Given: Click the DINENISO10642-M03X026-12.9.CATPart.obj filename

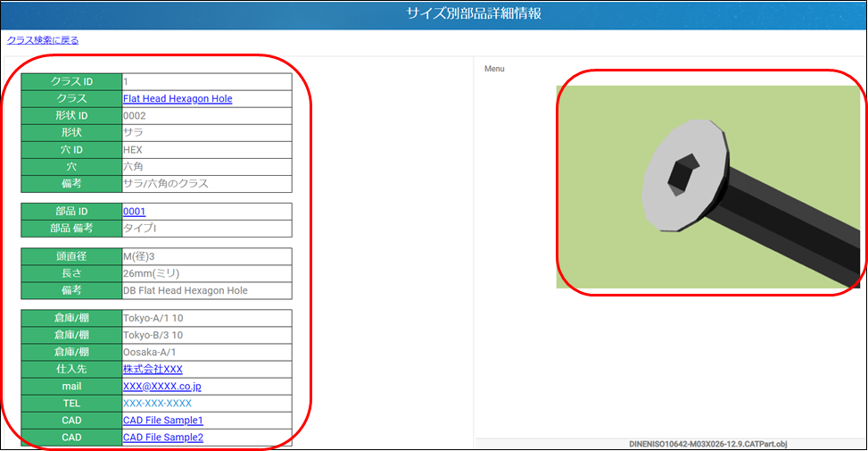Looking at the screenshot, I should 708,444.
